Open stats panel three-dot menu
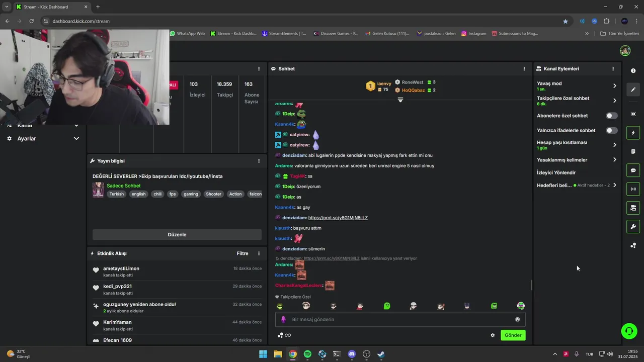 tap(259, 69)
